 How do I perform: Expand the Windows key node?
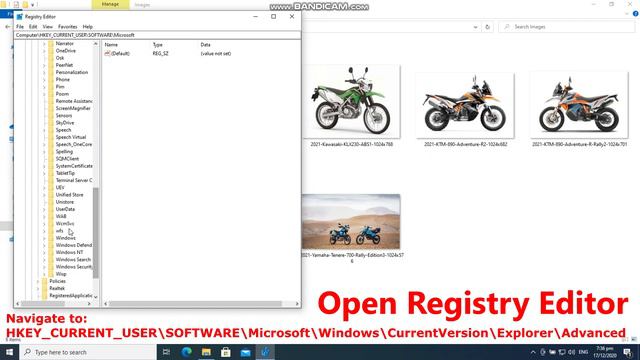44,238
